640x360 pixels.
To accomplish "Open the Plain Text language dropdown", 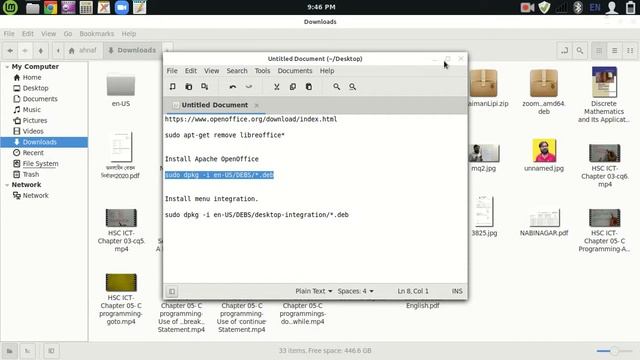I will pyautogui.click(x=313, y=291).
